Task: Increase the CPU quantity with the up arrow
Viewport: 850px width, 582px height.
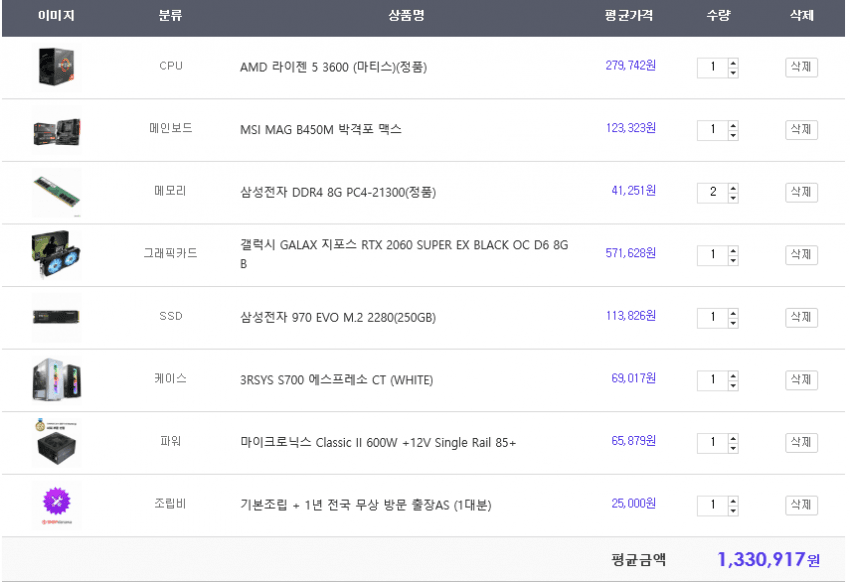Action: point(733,63)
